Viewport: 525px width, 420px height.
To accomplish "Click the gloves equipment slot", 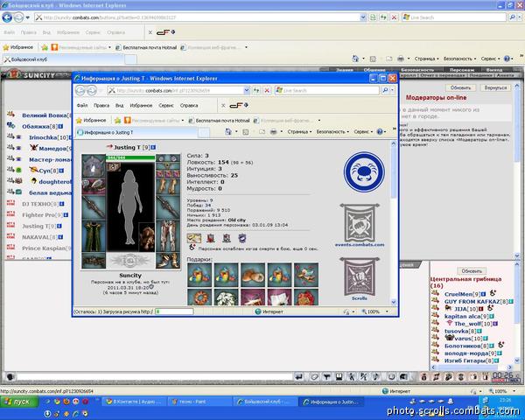I will point(168,186).
